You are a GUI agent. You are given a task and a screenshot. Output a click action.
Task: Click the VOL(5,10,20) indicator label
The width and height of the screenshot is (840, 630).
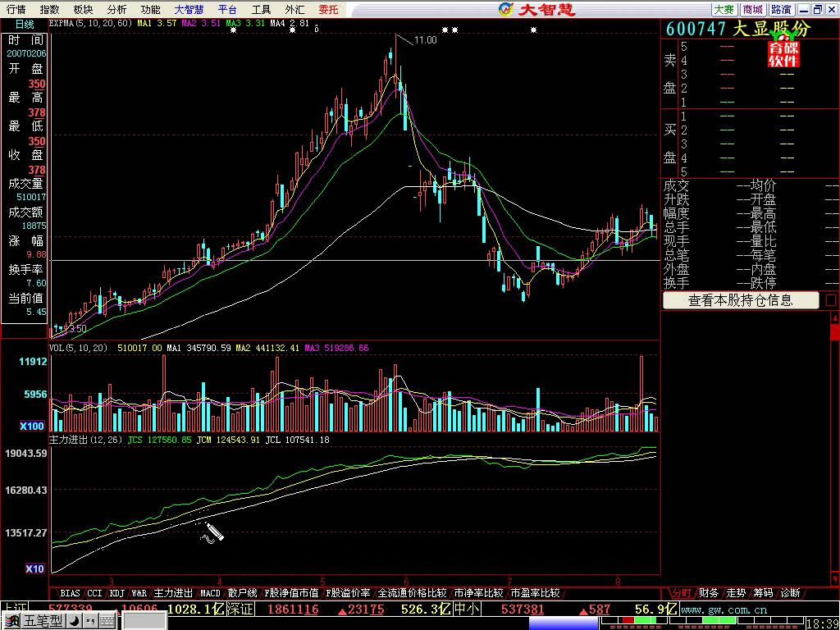[x=78, y=348]
